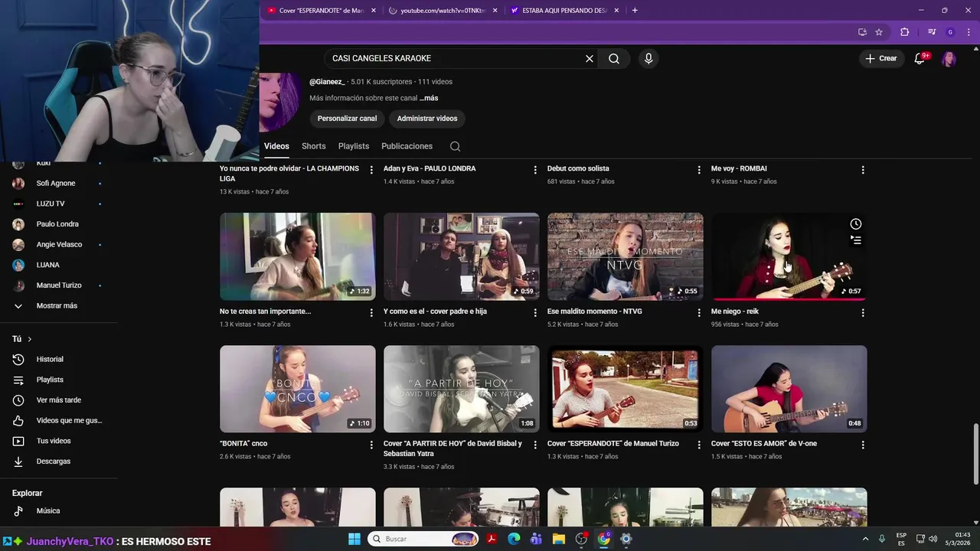
Task: Open Microsoft Edge from taskbar
Action: coord(514,539)
